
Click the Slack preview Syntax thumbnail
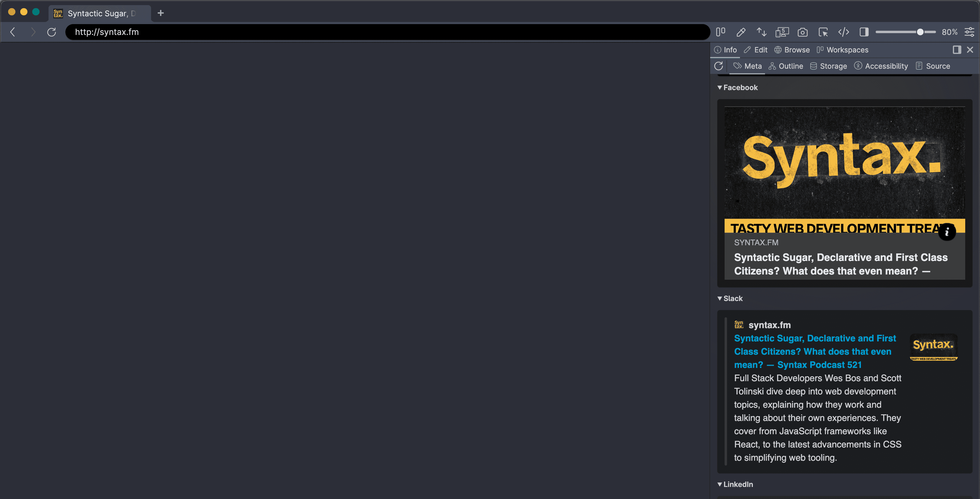pyautogui.click(x=933, y=347)
